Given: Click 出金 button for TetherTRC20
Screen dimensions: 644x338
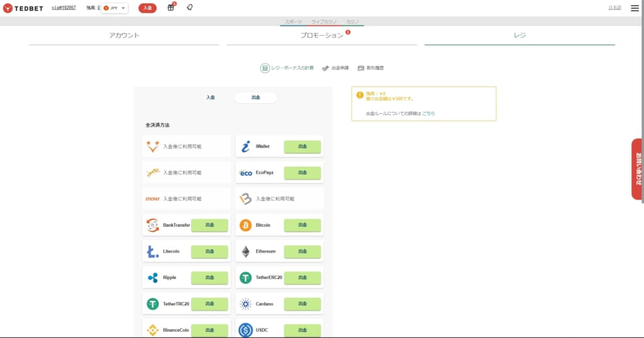Looking at the screenshot, I should 209,304.
